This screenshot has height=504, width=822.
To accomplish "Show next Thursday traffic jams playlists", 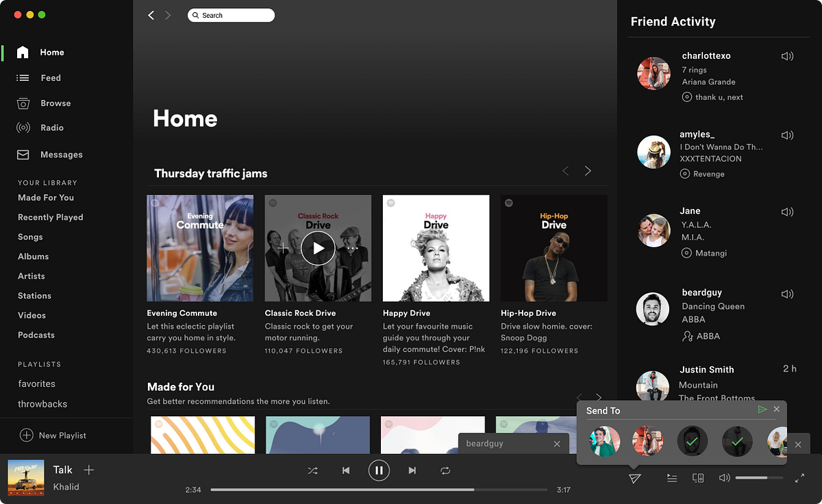I will pos(588,171).
